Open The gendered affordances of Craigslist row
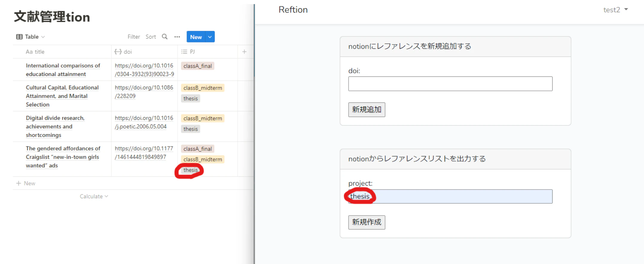This screenshot has height=264, width=644. [63, 157]
